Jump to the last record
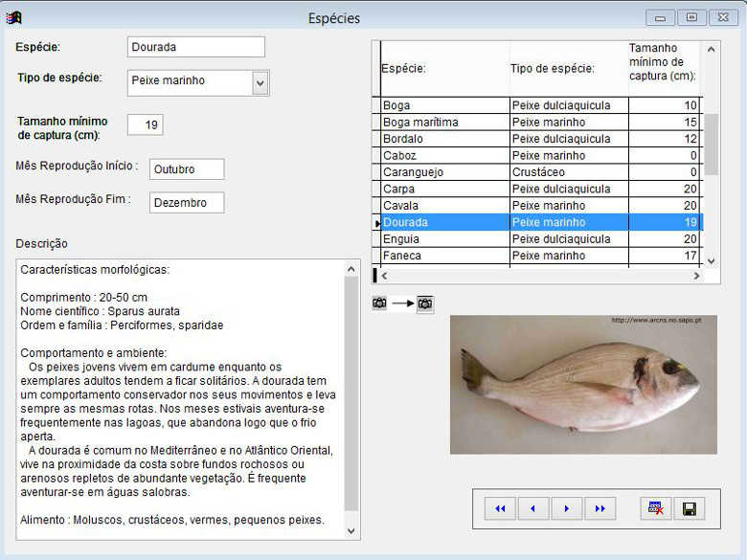 (x=600, y=508)
